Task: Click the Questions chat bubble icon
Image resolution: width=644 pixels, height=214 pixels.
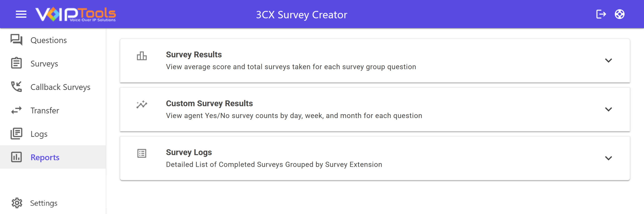Action: [x=17, y=40]
